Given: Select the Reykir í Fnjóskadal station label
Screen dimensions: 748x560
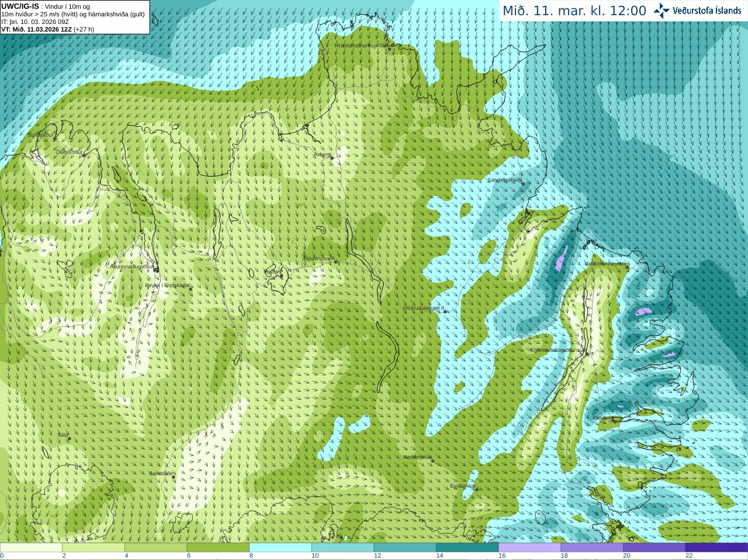Looking at the screenshot, I should click(x=168, y=285).
